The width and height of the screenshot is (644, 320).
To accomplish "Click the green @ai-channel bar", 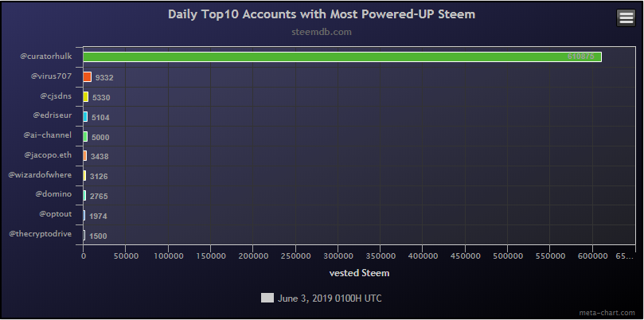I will point(85,136).
